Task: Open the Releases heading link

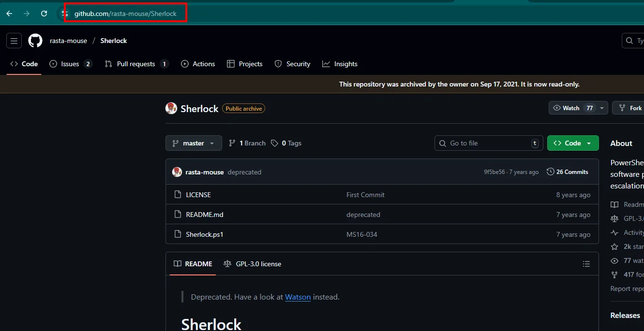Action: (x=625, y=315)
